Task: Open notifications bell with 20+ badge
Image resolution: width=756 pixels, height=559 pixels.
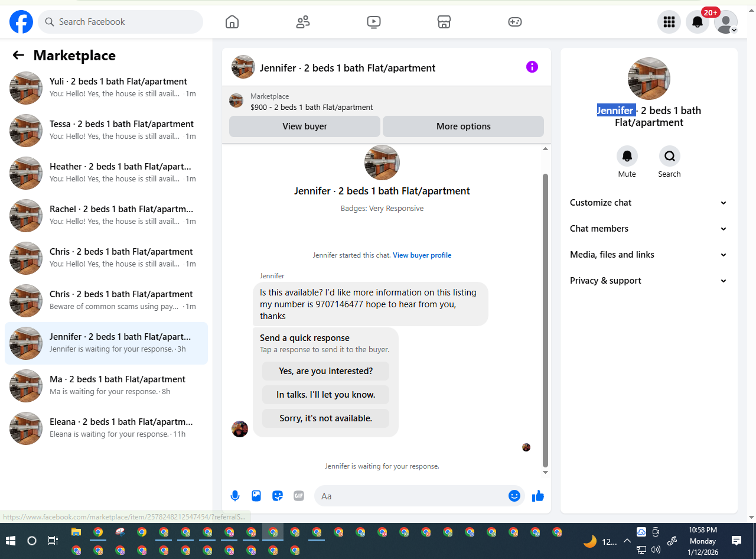Action: [x=698, y=22]
